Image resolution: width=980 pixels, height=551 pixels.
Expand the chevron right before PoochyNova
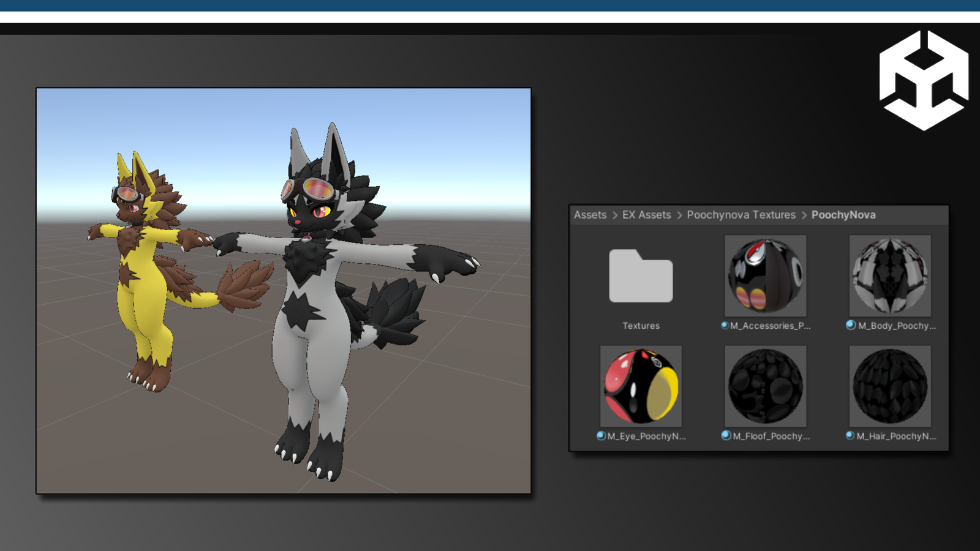(x=804, y=216)
